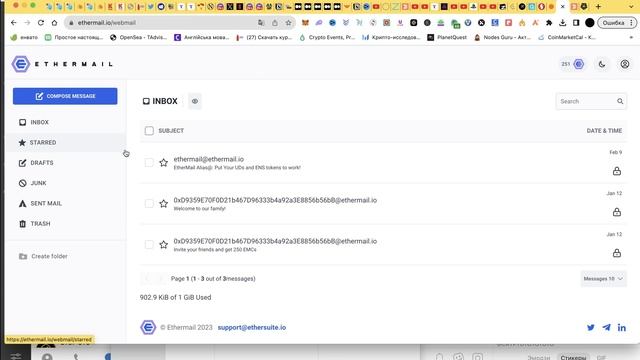Screen dimensions: 640x360
Task: Click the browser reload button
Action: 41,23
